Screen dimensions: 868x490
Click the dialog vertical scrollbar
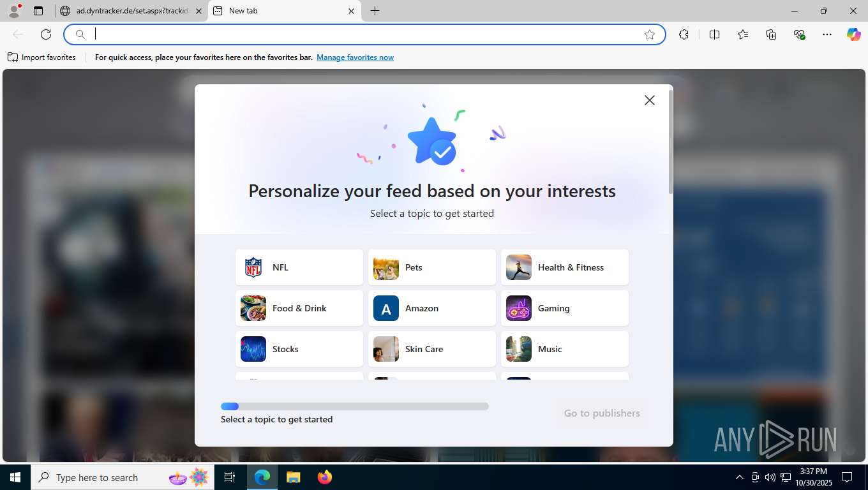[x=670, y=142]
